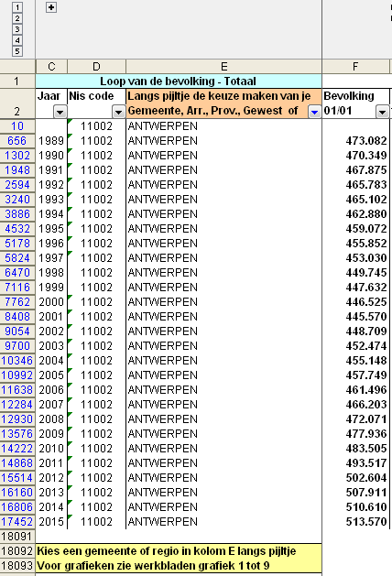Click outline level 3 button
Screen dimensions: 392x576
(x=16, y=29)
